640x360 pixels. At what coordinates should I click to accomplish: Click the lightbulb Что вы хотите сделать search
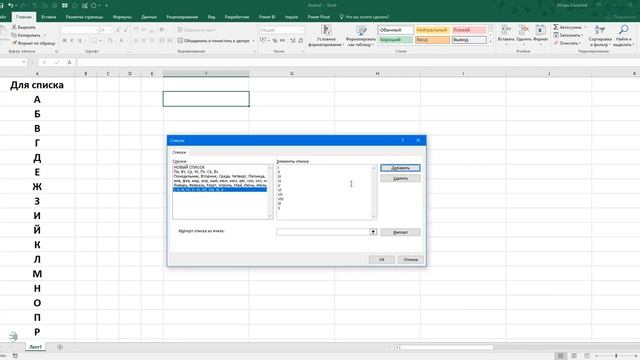(x=342, y=17)
